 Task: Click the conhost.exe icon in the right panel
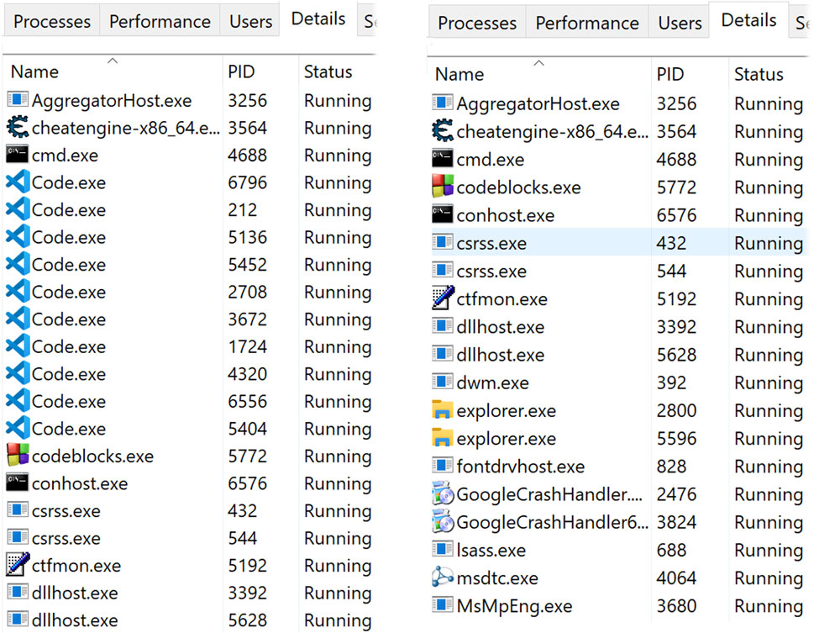tap(442, 215)
